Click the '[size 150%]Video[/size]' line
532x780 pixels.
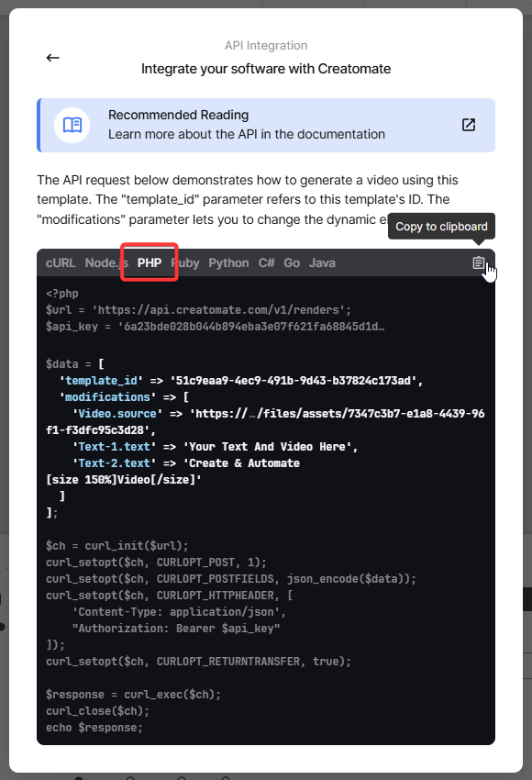(x=123, y=480)
